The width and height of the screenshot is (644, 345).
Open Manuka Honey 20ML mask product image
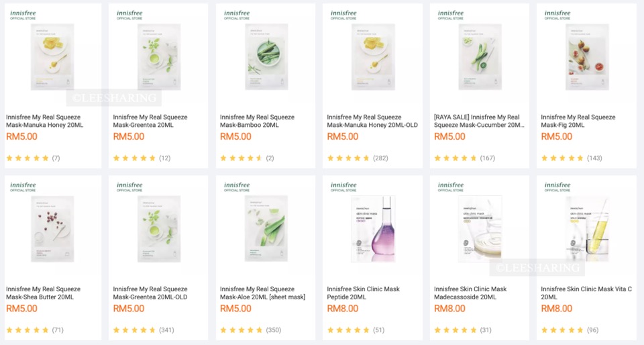(x=52, y=57)
